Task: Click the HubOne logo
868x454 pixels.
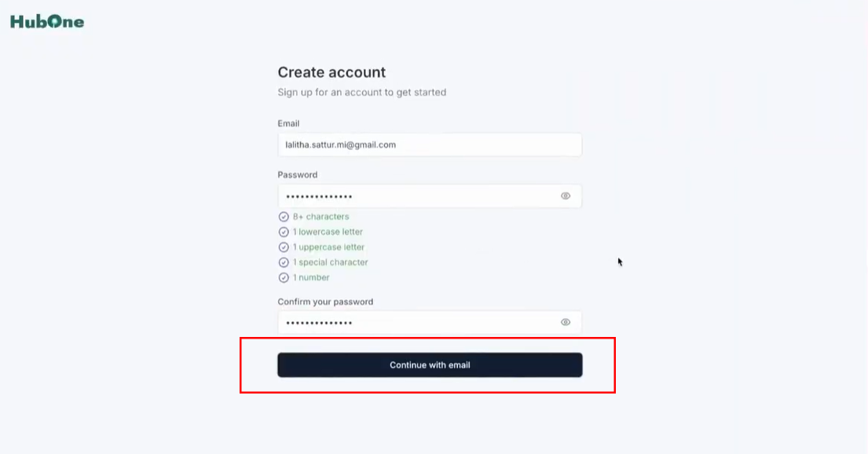Action: (47, 22)
